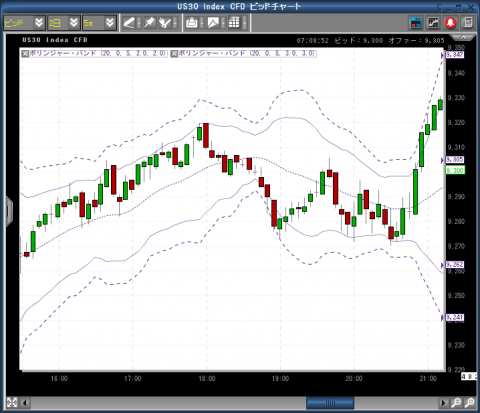Open the order panel icon
This screenshot has height=413, width=480.
tap(416, 23)
